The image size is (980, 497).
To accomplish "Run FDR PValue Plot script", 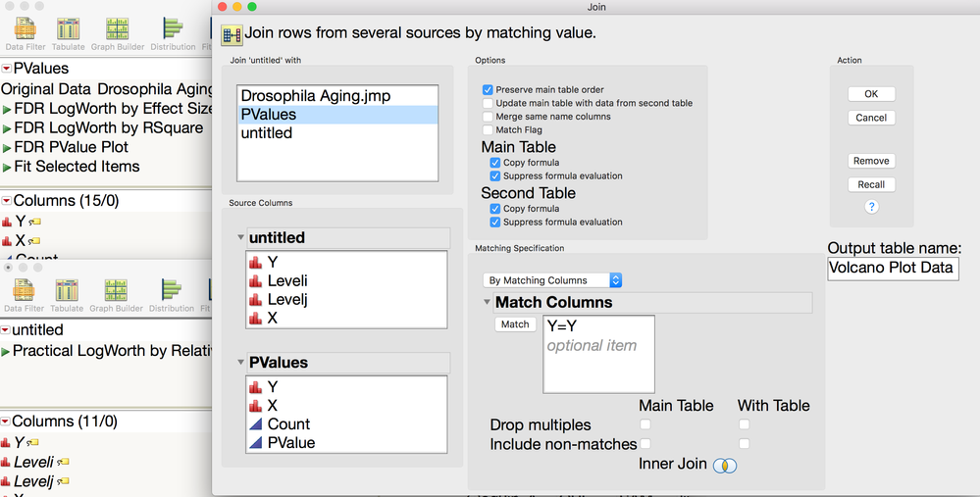I will pyautogui.click(x=7, y=148).
